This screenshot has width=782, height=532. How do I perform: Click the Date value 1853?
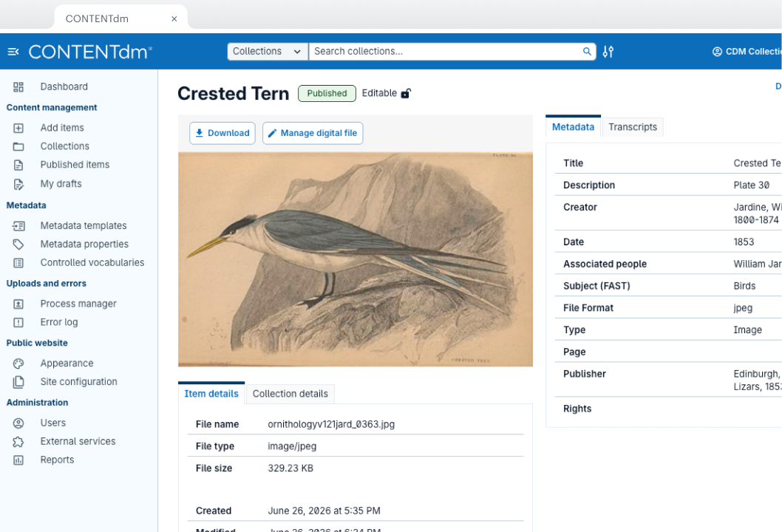click(744, 242)
